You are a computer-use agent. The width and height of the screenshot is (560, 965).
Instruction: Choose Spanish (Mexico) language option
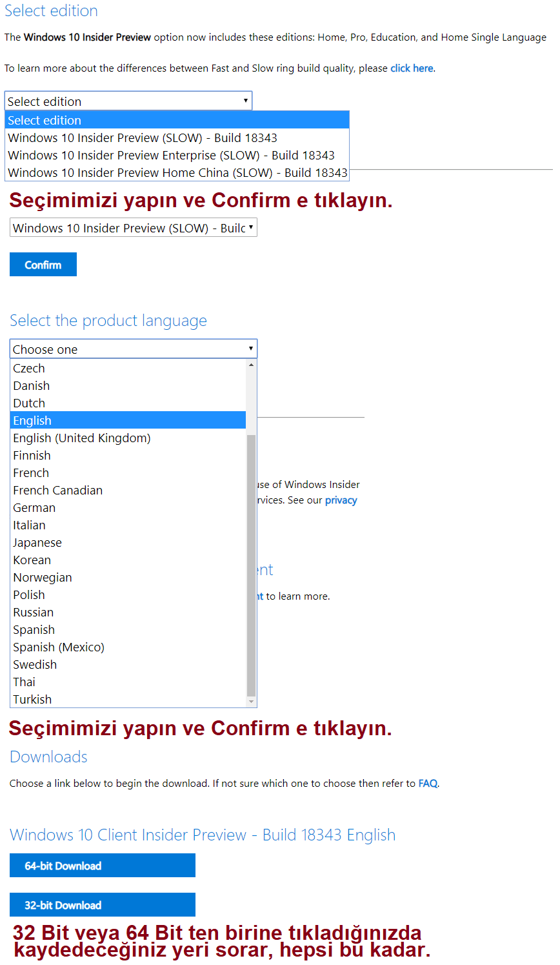(x=59, y=647)
